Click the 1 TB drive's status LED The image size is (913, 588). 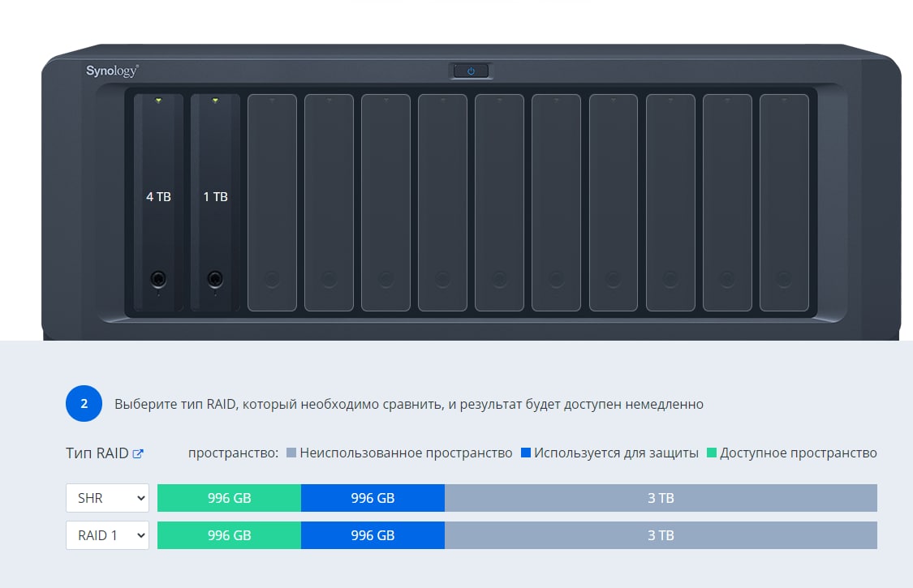pos(215,101)
